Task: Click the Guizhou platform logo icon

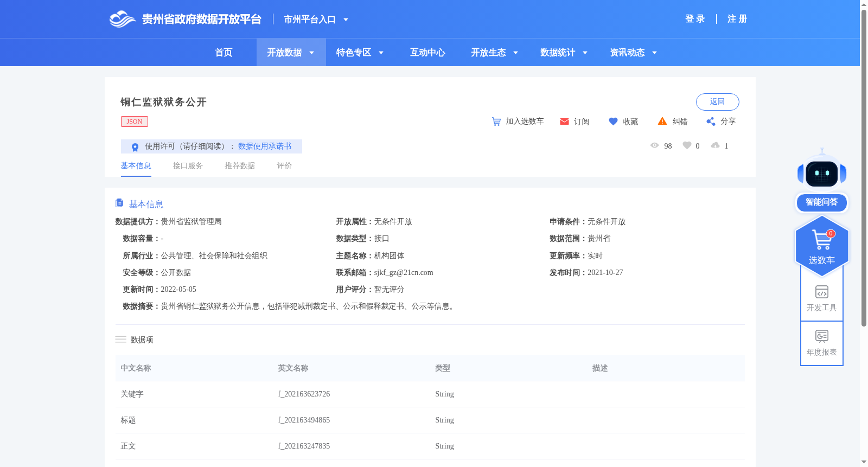Action: point(122,19)
